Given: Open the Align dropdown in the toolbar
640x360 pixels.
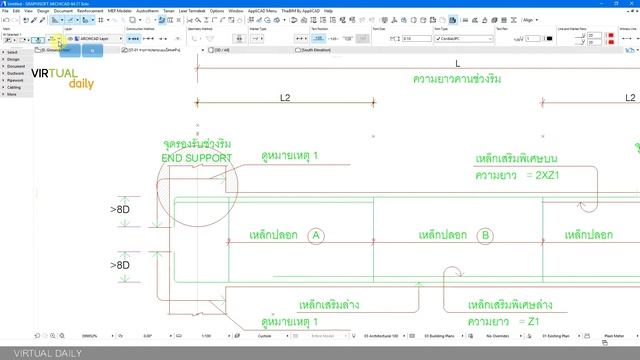Looking at the screenshot, I should point(531,20).
